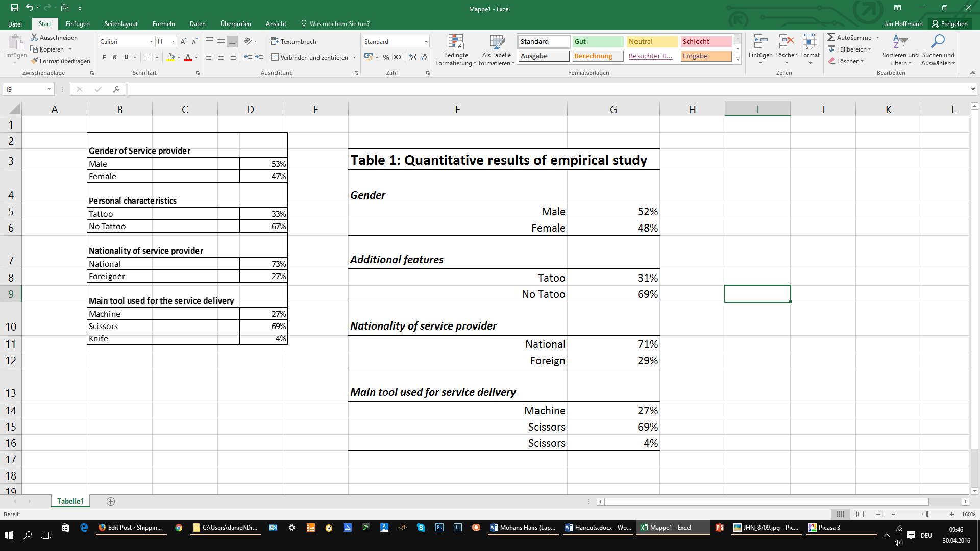This screenshot has height=551, width=980.
Task: Open the Calibri font name dropdown
Action: [x=151, y=41]
